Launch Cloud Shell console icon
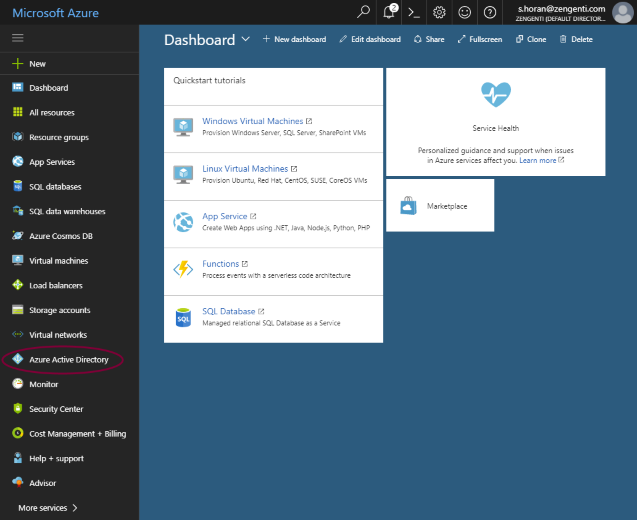The width and height of the screenshot is (637, 520). tap(414, 13)
